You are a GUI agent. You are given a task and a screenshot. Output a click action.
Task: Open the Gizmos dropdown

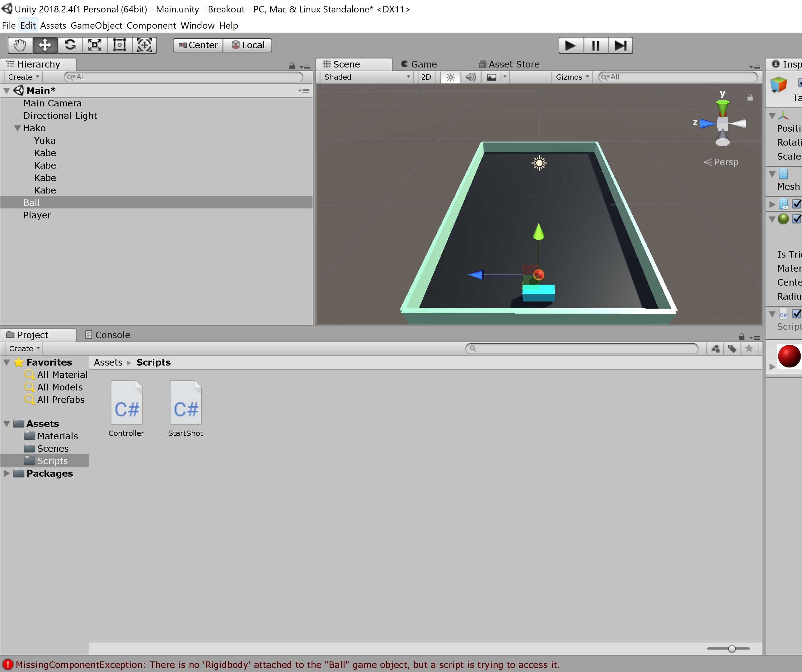point(572,77)
